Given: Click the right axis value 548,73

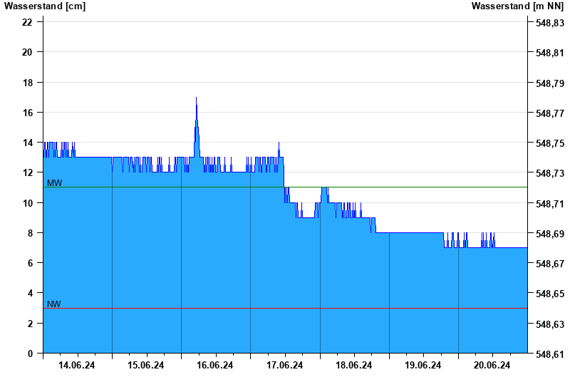Looking at the screenshot, I should [550, 173].
